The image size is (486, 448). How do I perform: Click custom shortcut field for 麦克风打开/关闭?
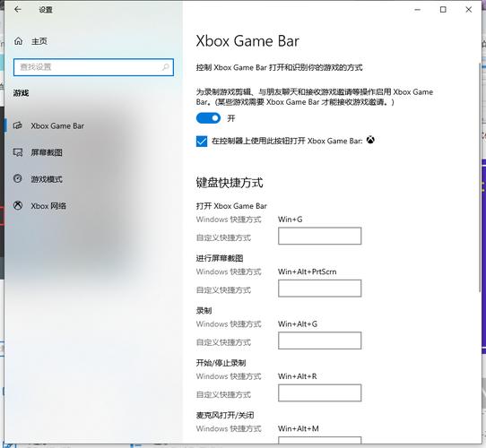click(319, 440)
